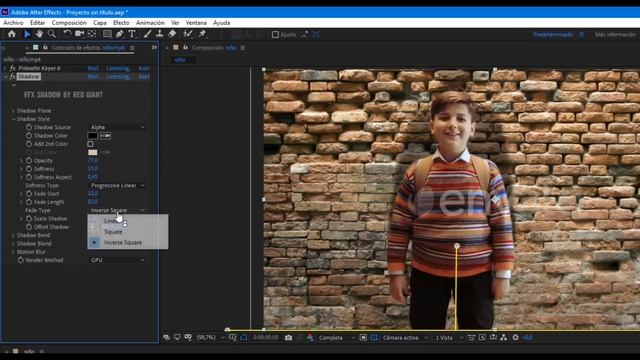Toggle the Fade Start stopwatch
The width and height of the screenshot is (640, 360).
pos(29,193)
